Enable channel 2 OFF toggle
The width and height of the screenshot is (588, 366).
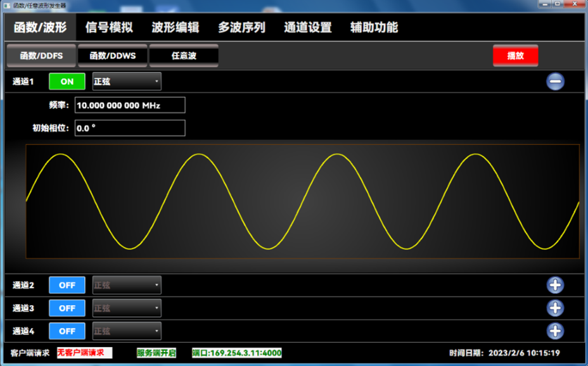point(67,285)
